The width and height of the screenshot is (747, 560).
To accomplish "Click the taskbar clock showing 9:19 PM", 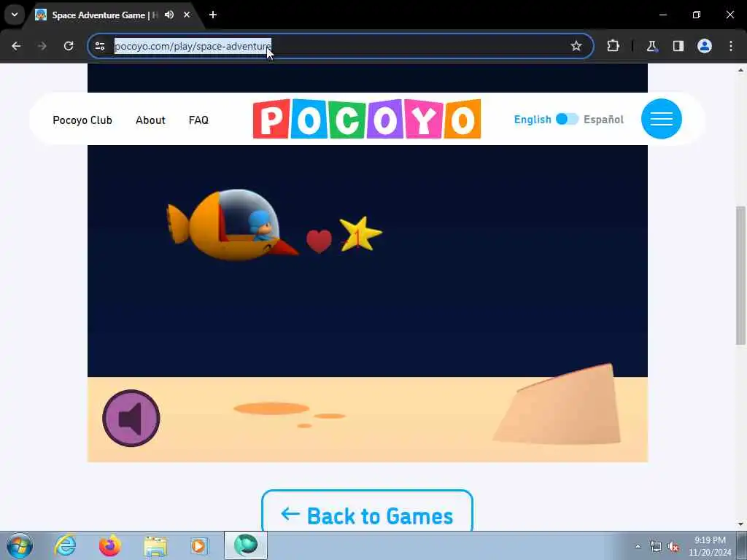I will (710, 545).
